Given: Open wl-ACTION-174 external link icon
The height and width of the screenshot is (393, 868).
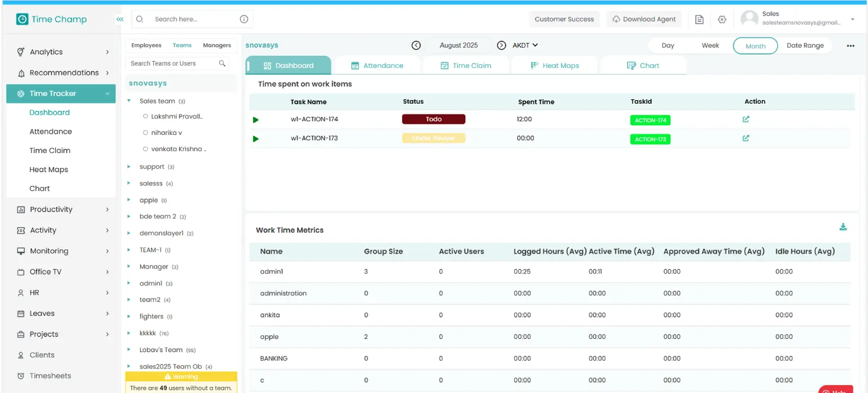Looking at the screenshot, I should (x=745, y=119).
